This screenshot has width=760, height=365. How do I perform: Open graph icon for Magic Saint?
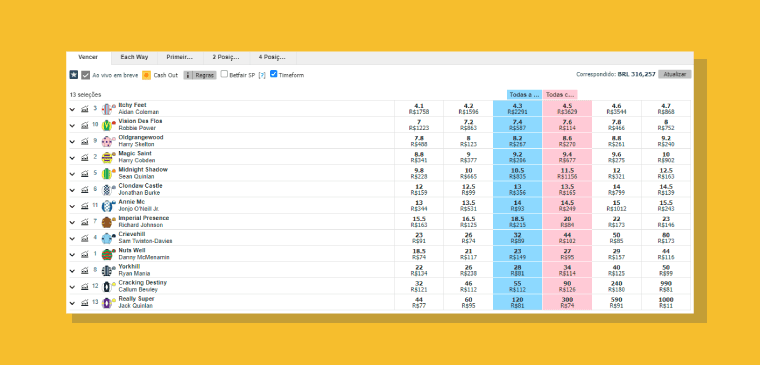[84, 157]
